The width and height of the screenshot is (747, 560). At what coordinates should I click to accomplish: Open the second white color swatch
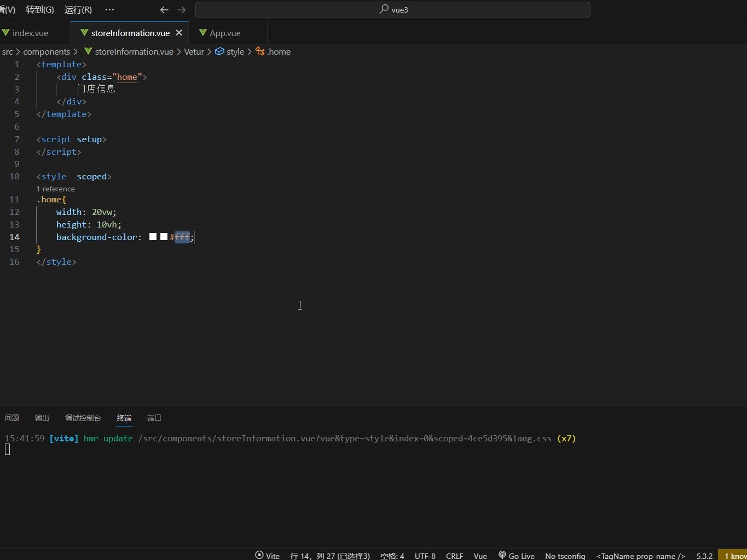pos(164,237)
